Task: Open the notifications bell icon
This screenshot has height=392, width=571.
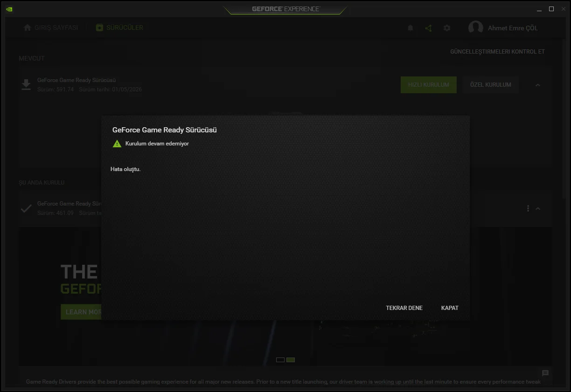Action: [x=411, y=28]
